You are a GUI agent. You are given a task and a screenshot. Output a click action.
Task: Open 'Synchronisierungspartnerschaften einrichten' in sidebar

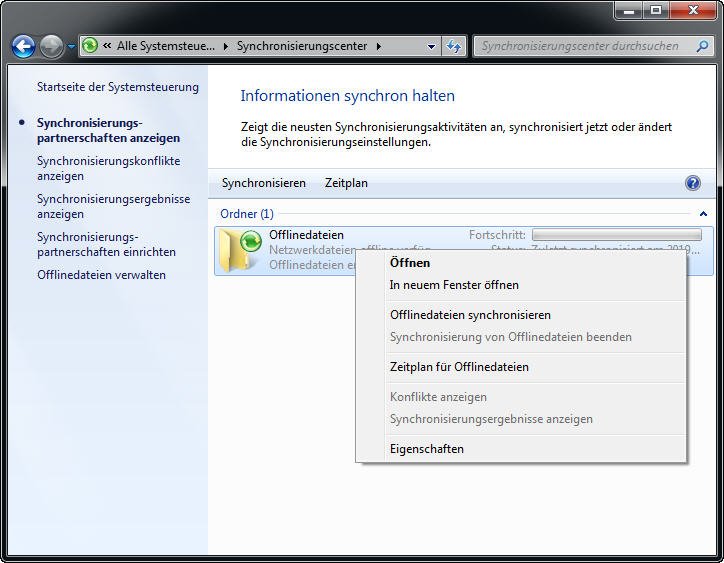[106, 244]
